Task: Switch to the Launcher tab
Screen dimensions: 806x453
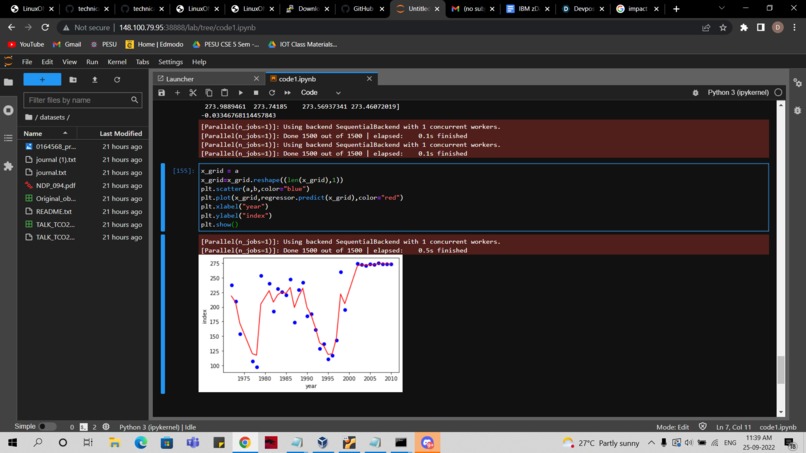Action: tap(208, 79)
